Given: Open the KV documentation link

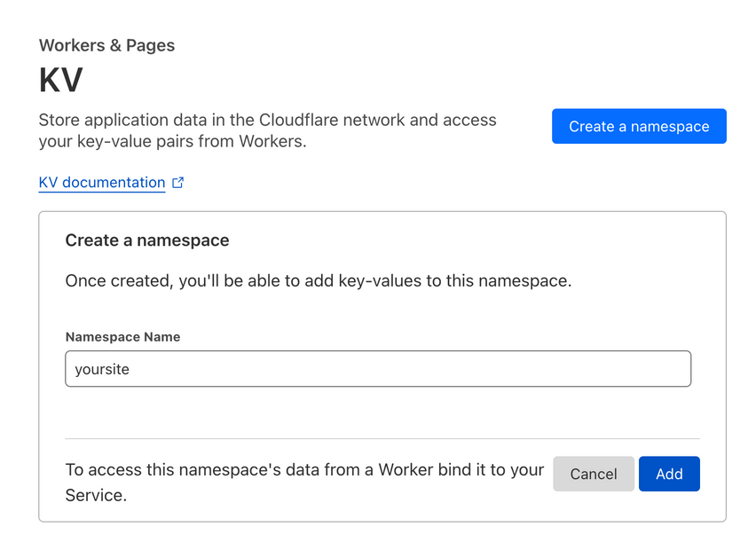Looking at the screenshot, I should [102, 183].
